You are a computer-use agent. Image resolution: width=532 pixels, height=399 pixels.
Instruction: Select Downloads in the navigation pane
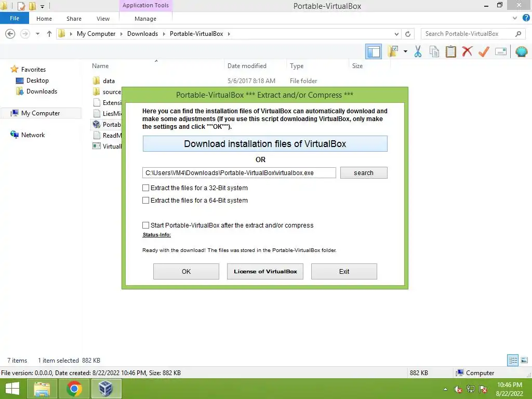(42, 91)
